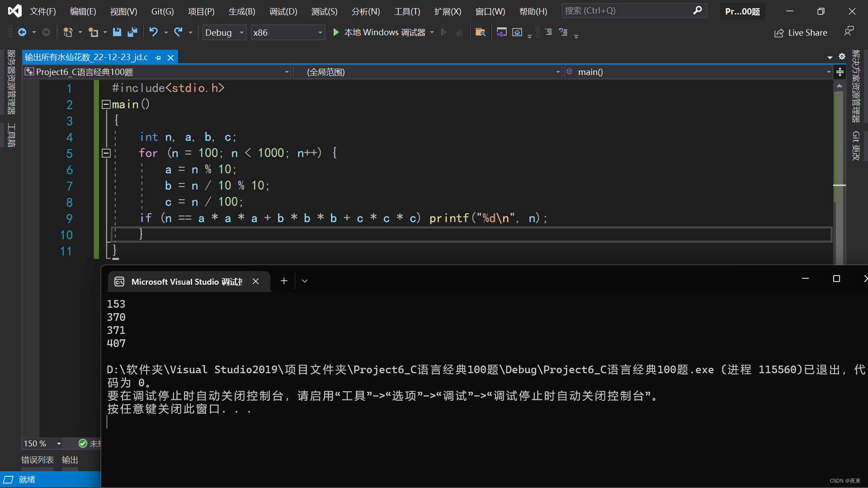Screen dimensions: 868x488
Task: Click the navigate backward arrow icon
Action: pyautogui.click(x=22, y=32)
